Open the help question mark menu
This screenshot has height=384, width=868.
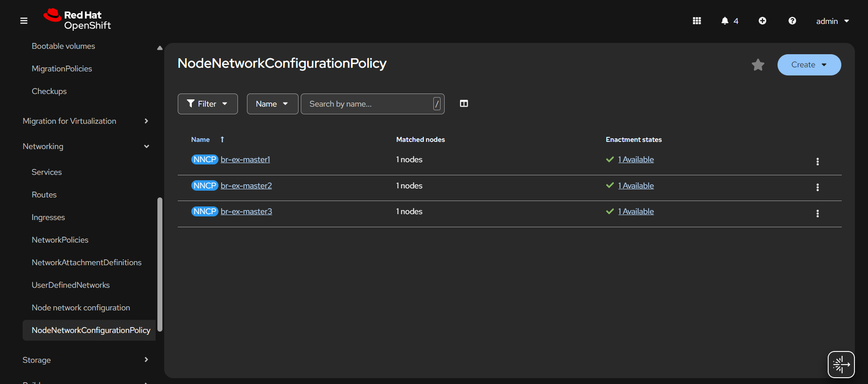point(792,21)
